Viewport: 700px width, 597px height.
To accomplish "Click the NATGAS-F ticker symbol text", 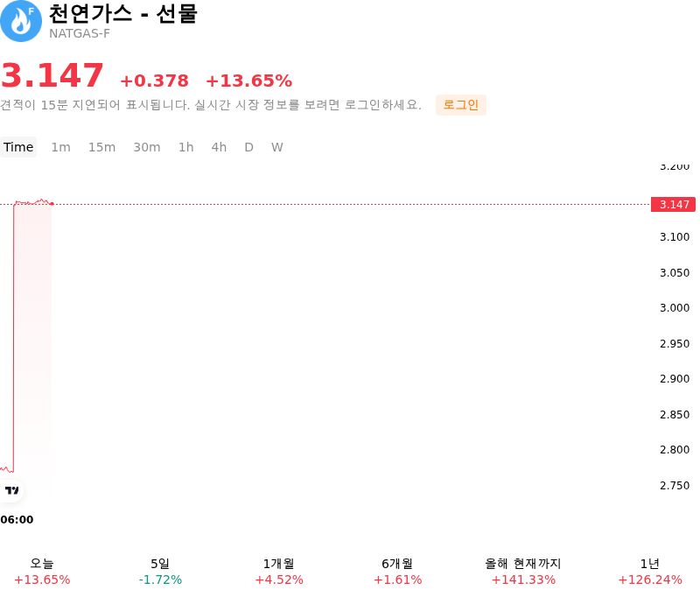I will click(x=80, y=33).
